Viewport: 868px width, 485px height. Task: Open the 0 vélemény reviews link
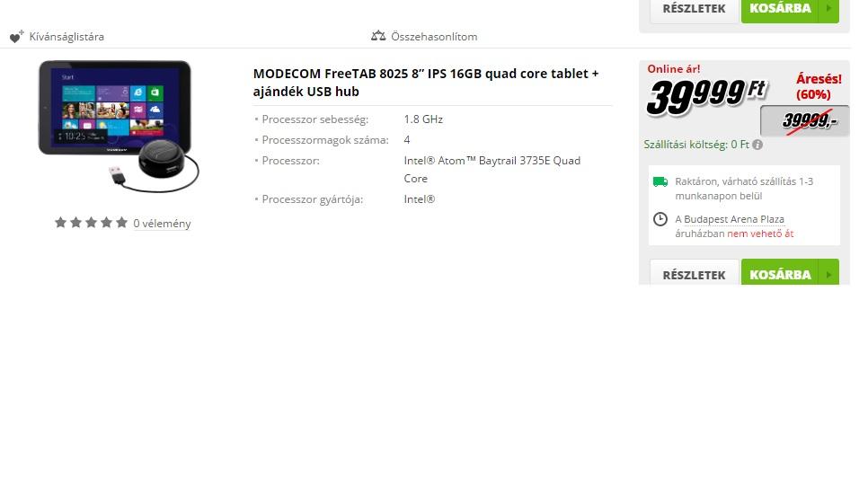tap(162, 224)
